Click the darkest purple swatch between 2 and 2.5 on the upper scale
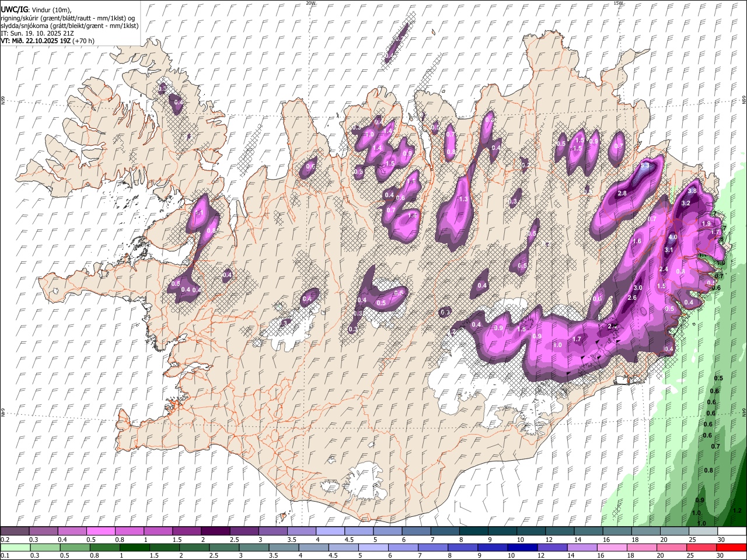The height and width of the screenshot is (560, 747). (x=215, y=531)
